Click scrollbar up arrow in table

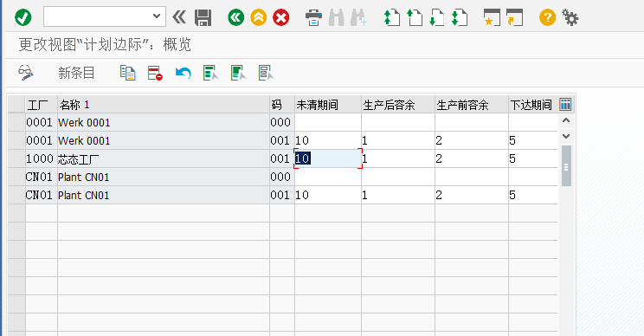click(x=566, y=120)
